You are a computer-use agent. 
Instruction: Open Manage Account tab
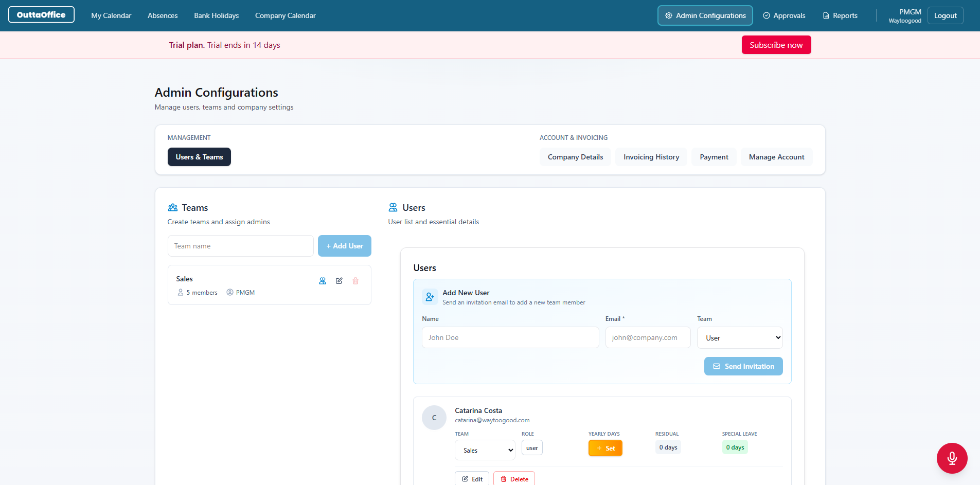(x=777, y=157)
